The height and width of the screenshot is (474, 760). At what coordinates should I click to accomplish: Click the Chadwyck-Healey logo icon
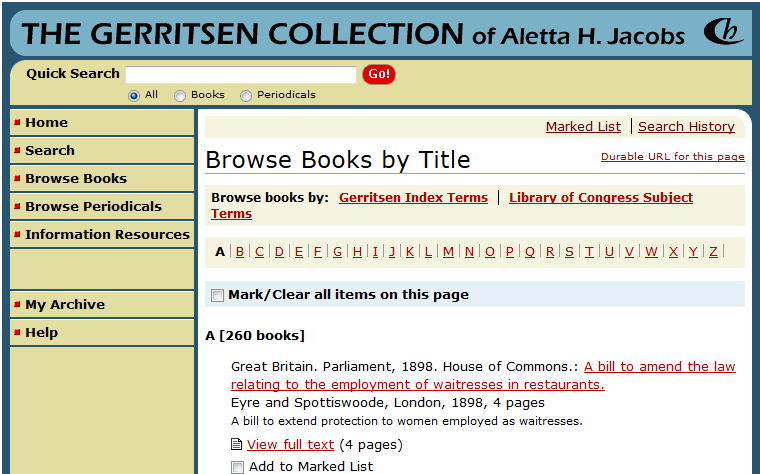[x=723, y=32]
